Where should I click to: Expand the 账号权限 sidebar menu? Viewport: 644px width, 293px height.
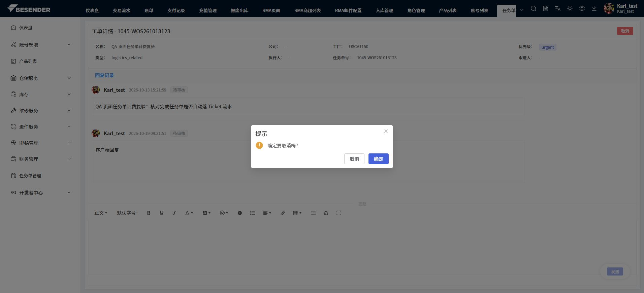coord(41,44)
